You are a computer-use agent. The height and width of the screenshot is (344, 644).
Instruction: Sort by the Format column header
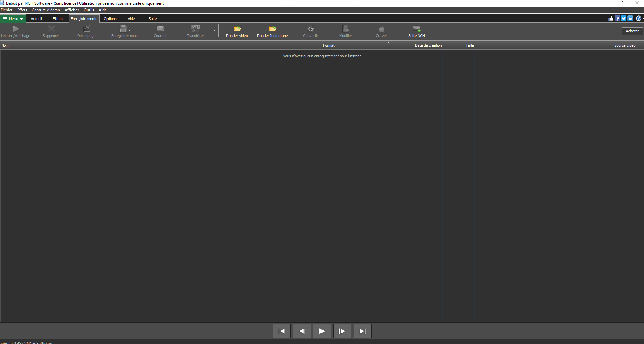pos(319,45)
